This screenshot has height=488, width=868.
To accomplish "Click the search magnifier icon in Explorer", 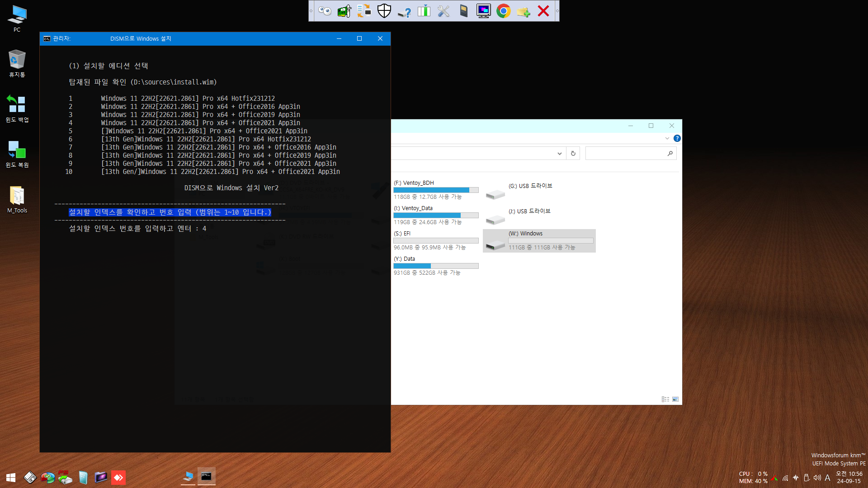I will (670, 154).
